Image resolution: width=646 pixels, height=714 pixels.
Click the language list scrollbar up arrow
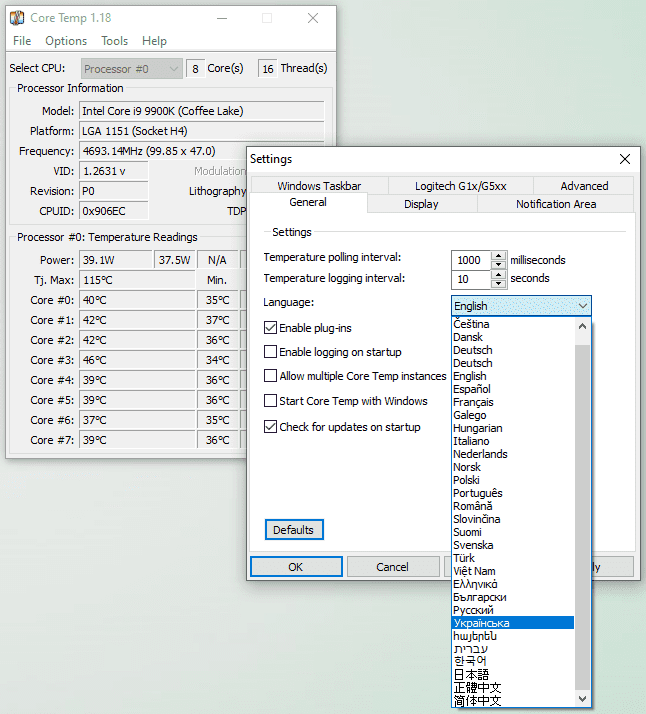click(582, 326)
